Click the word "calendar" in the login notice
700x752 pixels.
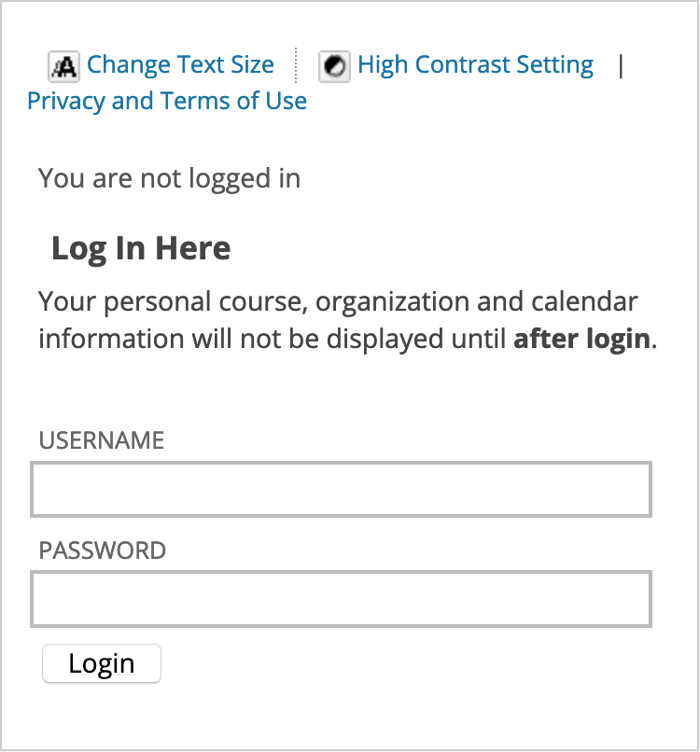584,303
